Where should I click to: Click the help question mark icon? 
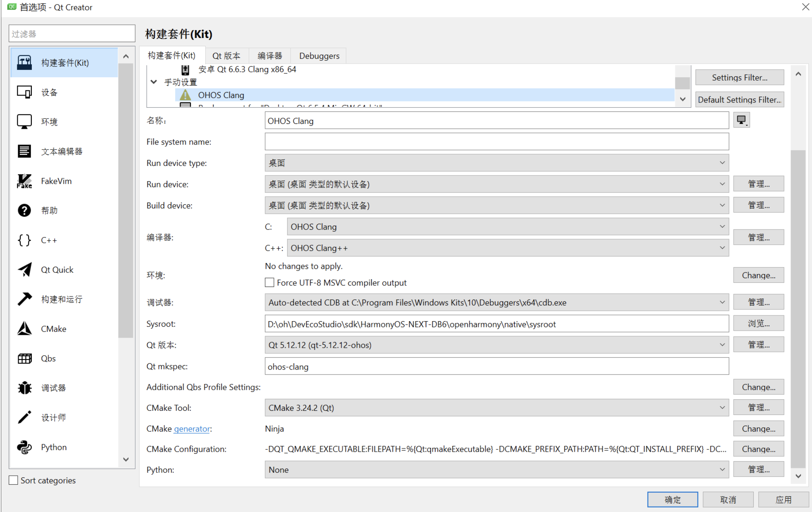24,211
